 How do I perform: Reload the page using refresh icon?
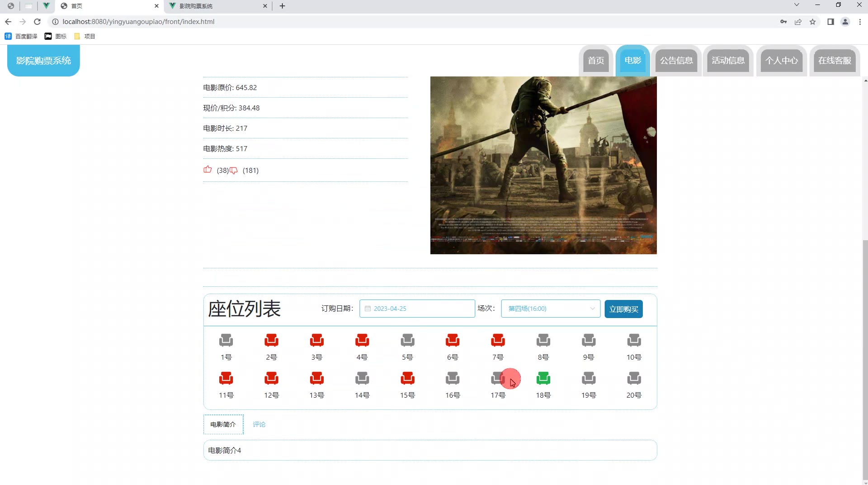(x=38, y=22)
